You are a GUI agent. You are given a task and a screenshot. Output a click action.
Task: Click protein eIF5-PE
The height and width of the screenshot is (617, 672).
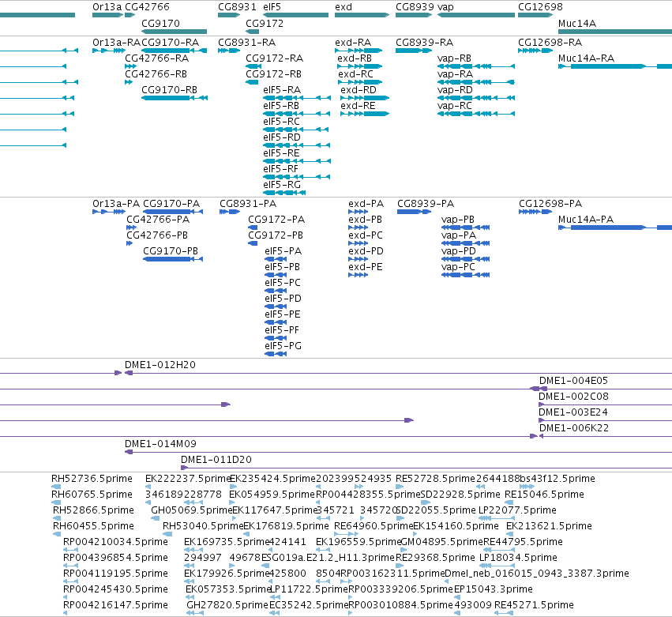pos(276,322)
